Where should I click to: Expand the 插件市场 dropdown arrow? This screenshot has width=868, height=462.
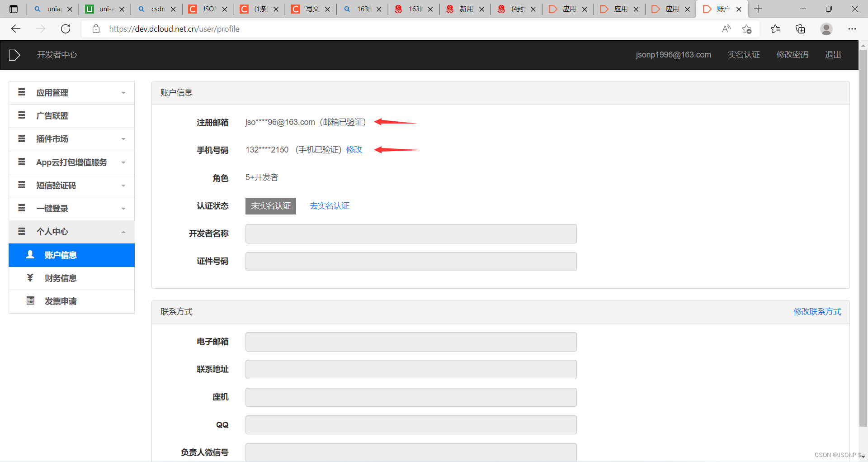[123, 139]
